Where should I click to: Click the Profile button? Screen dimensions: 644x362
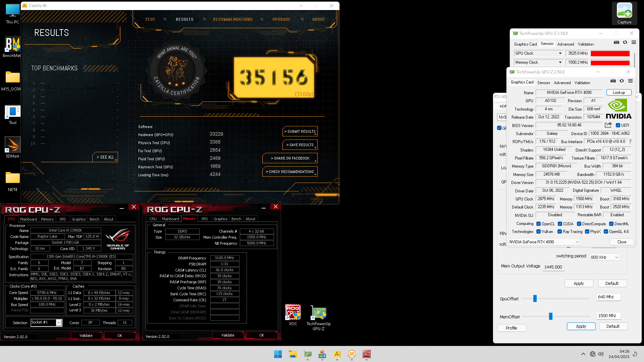click(512, 328)
